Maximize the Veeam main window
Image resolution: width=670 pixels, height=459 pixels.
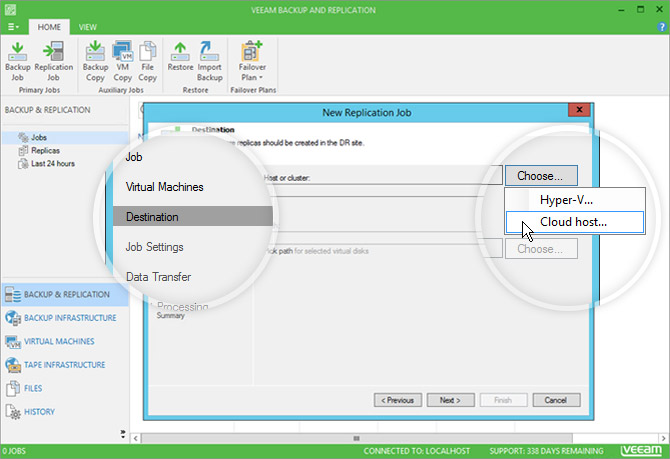tap(641, 9)
